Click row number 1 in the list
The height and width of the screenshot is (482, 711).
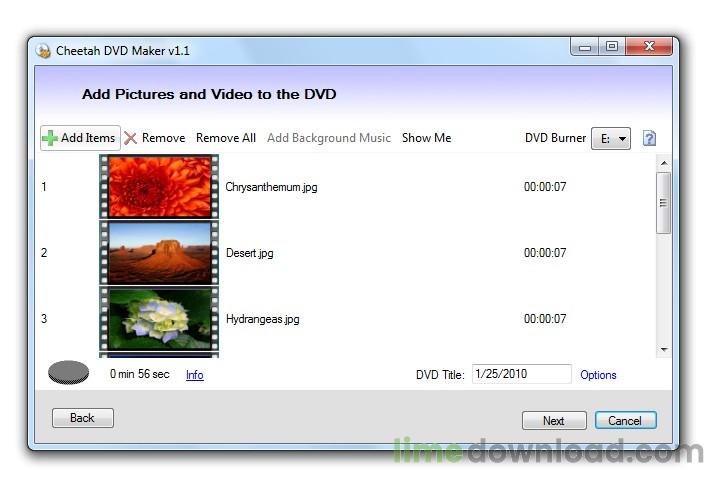[44, 187]
